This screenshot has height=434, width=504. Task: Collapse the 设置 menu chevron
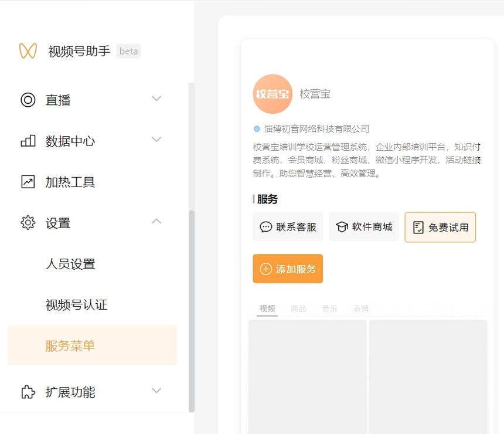156,221
